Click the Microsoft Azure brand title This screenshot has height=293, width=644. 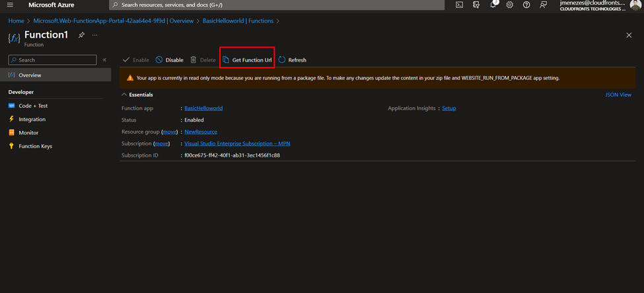pos(52,5)
